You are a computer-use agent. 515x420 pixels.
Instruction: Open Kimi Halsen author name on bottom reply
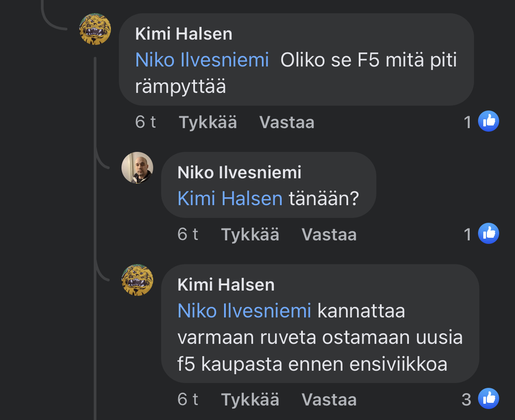click(226, 285)
